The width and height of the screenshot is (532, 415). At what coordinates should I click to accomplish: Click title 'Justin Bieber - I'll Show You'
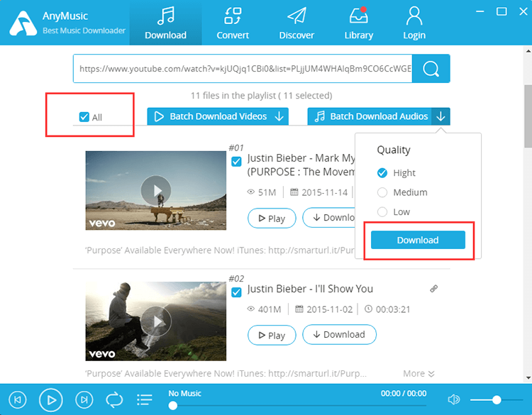coord(310,289)
